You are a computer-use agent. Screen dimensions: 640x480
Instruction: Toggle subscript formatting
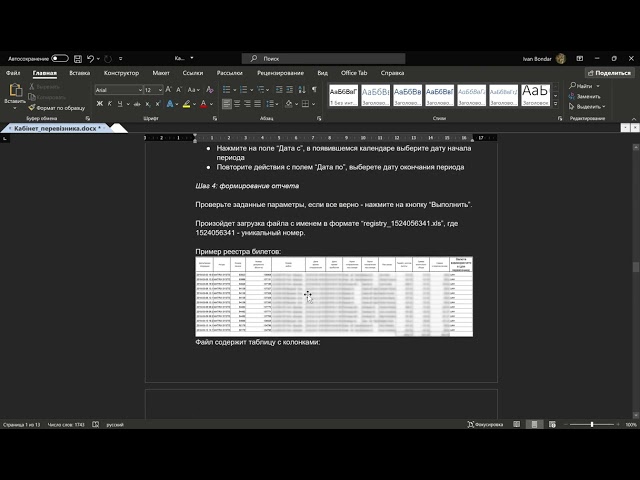tap(148, 104)
